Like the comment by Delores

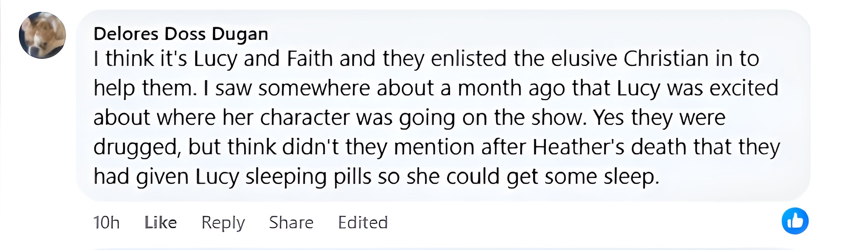160,222
